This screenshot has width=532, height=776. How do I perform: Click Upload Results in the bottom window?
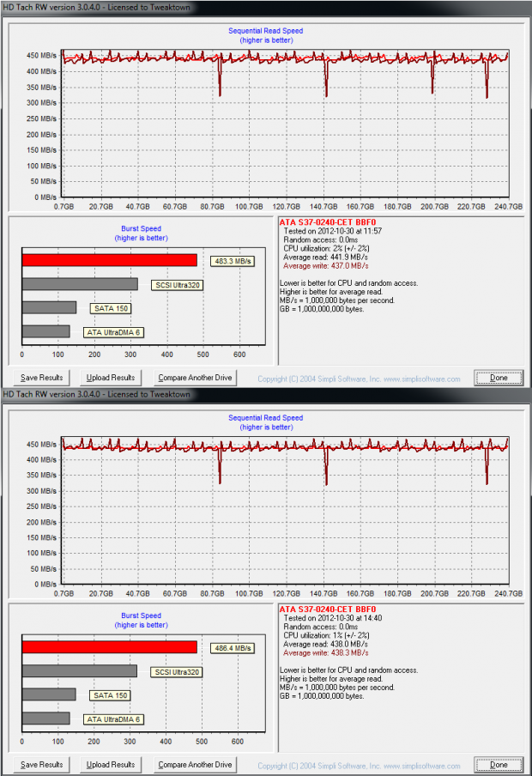click(x=111, y=765)
